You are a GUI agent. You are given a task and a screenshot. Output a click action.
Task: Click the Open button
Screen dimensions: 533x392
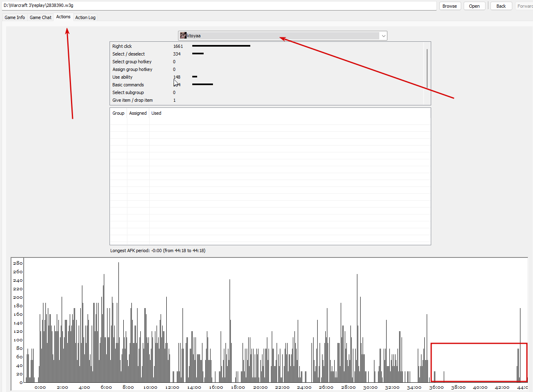pyautogui.click(x=474, y=6)
